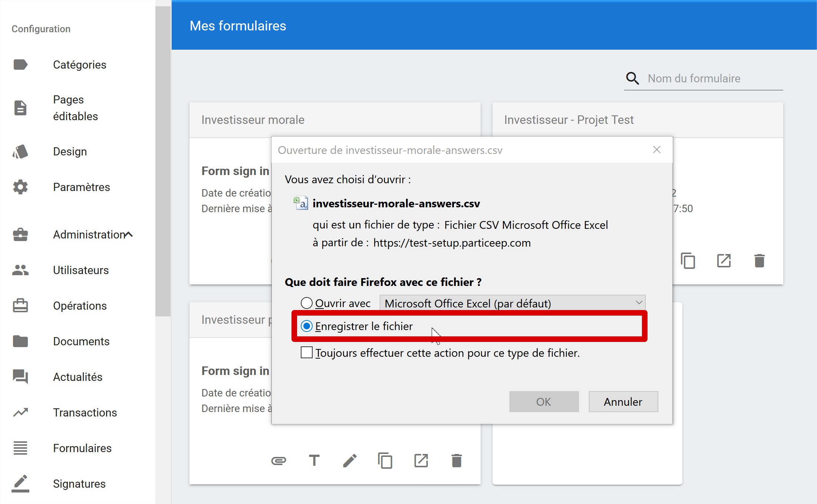Open Utilisateurs in the sidebar

[81, 270]
